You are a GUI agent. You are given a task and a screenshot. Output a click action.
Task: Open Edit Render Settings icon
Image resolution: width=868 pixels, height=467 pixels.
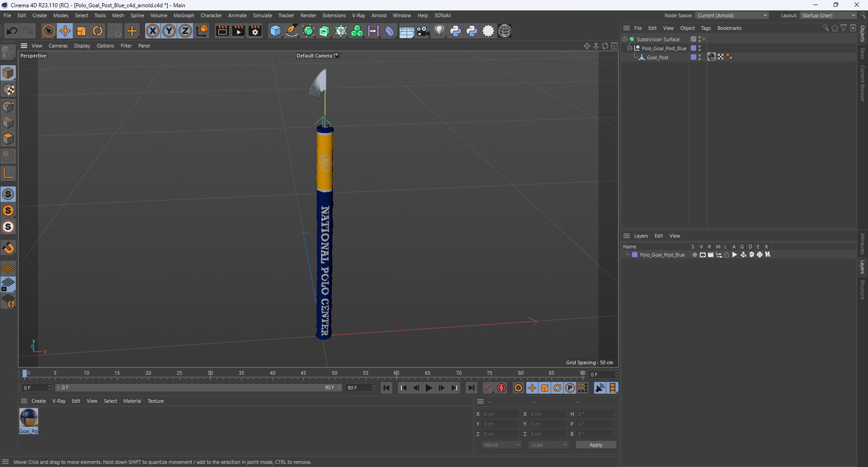point(255,31)
